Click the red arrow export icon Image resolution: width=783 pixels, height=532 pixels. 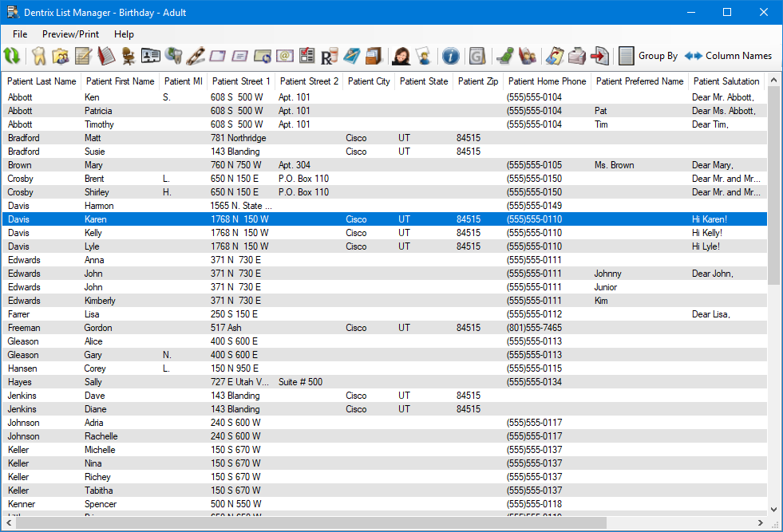coord(599,56)
